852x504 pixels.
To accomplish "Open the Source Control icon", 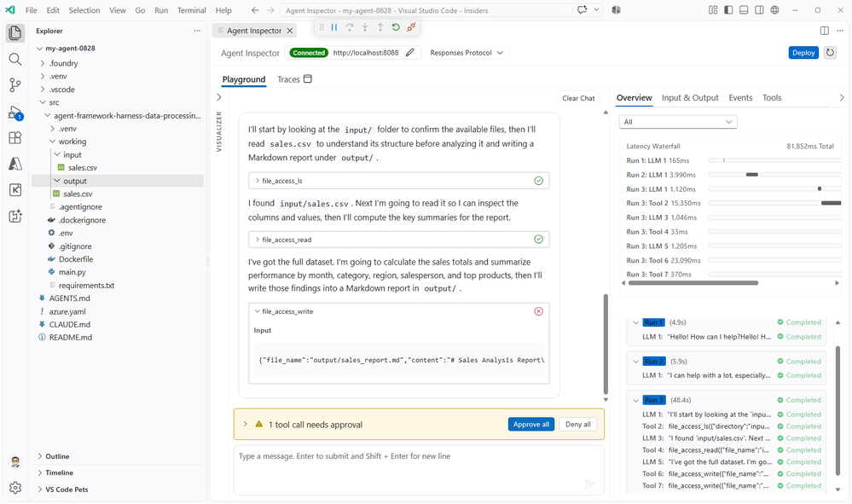I will [x=15, y=84].
